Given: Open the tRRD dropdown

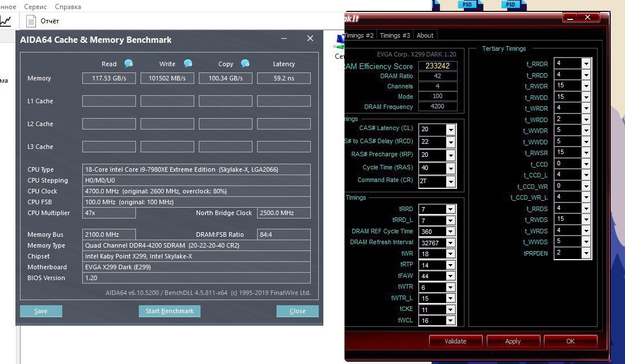Looking at the screenshot, I should click(450, 209).
